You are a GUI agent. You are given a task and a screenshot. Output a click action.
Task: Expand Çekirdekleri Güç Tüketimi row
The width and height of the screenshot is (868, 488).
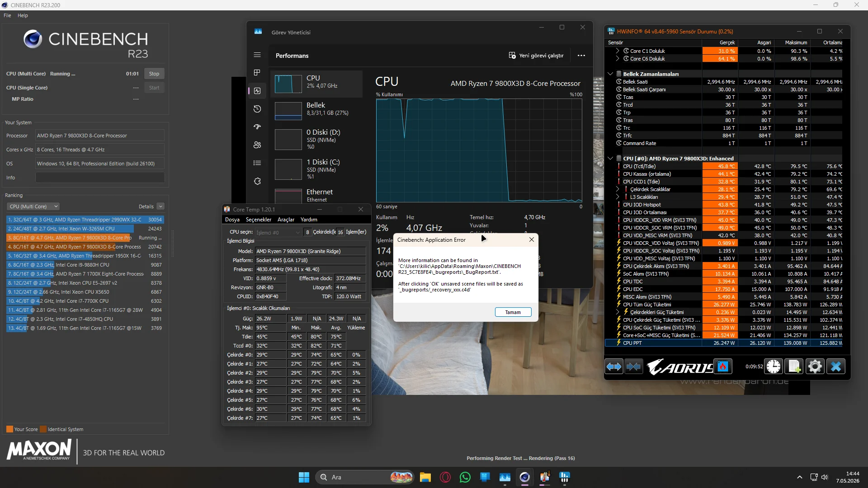618,312
